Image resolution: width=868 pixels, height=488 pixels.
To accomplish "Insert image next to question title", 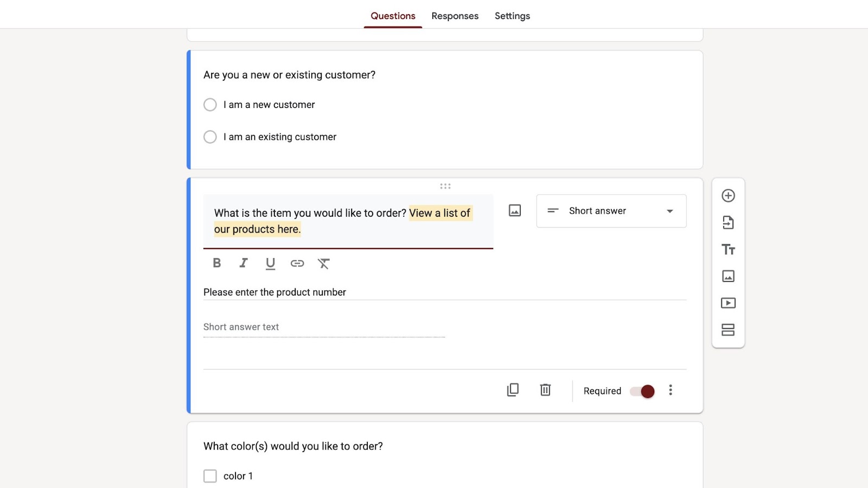I will pyautogui.click(x=515, y=210).
